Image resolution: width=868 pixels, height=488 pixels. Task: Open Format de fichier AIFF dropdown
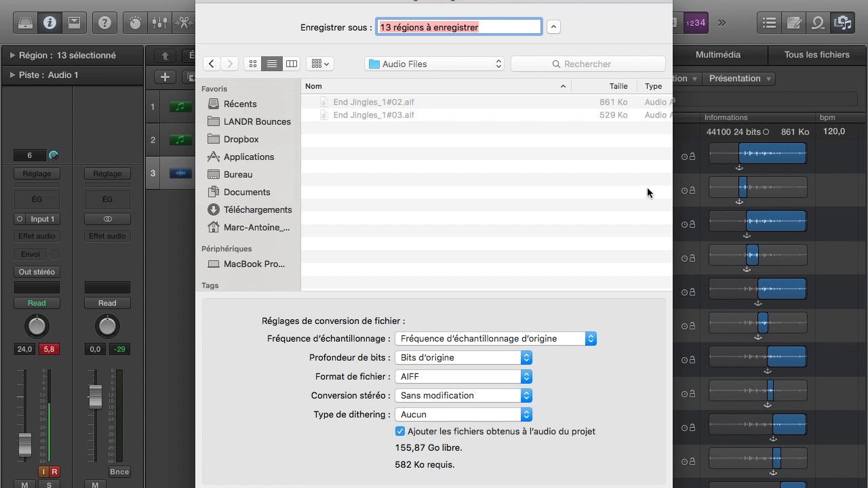(x=462, y=376)
